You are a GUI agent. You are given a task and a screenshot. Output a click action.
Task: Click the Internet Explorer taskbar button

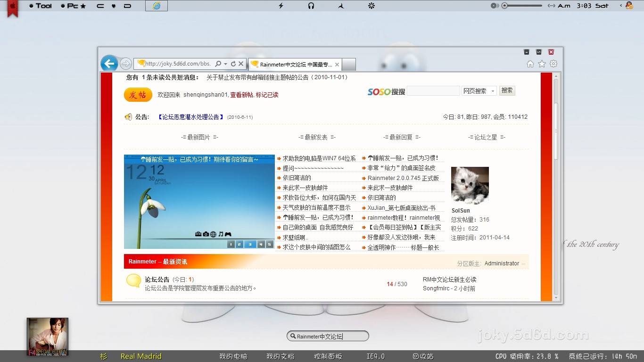[x=157, y=6]
